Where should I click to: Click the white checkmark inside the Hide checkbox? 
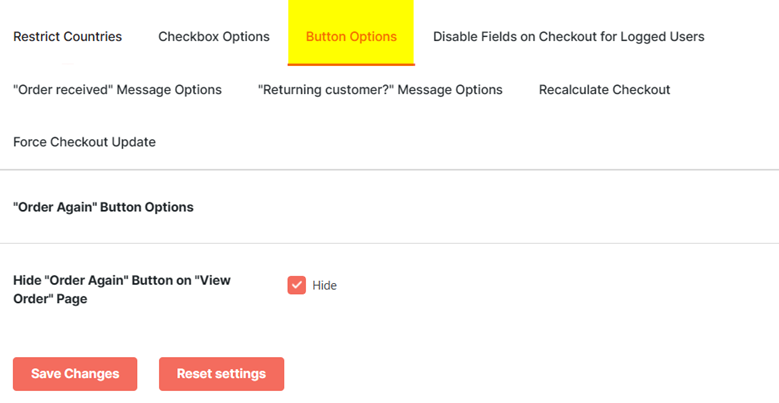297,285
